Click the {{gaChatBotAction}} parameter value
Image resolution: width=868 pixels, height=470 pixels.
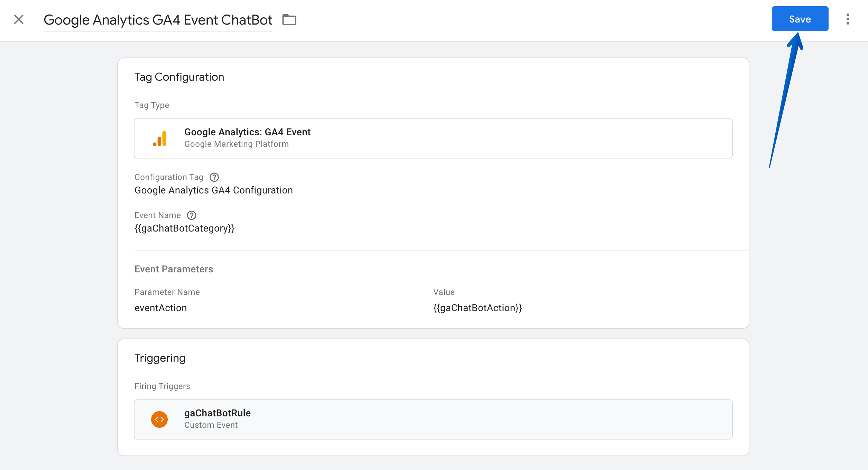point(478,308)
